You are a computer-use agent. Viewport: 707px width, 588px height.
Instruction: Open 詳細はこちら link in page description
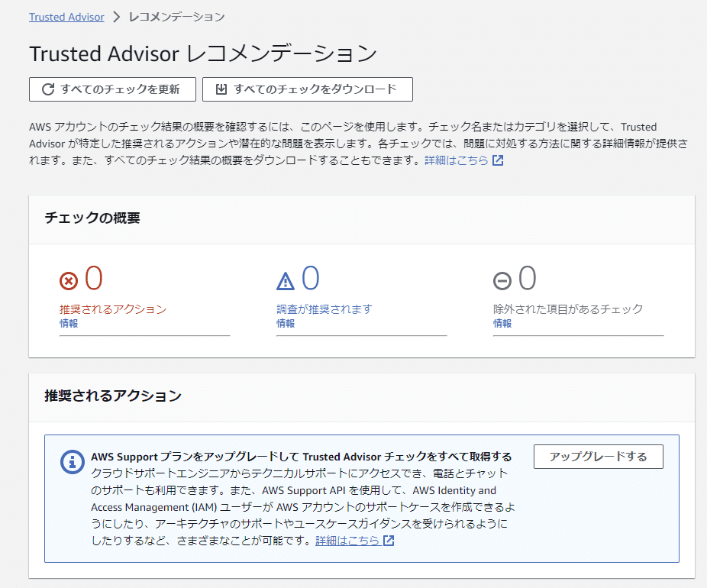pyautogui.click(x=457, y=160)
